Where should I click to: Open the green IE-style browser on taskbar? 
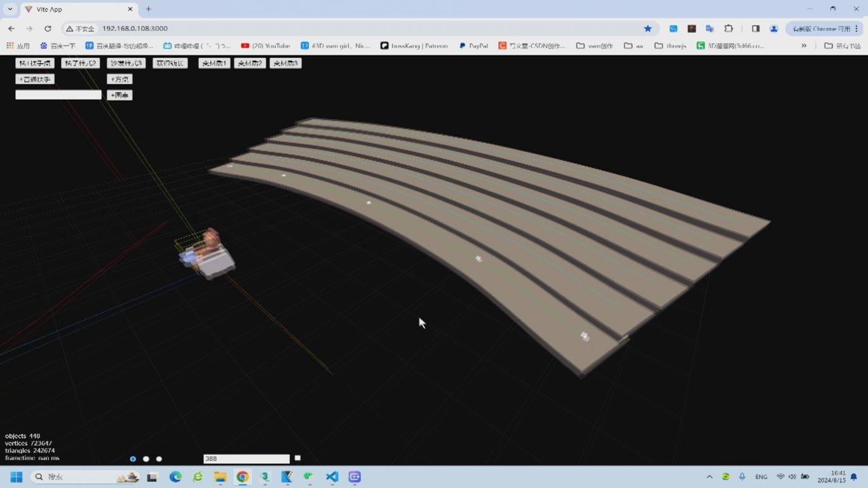point(198,477)
